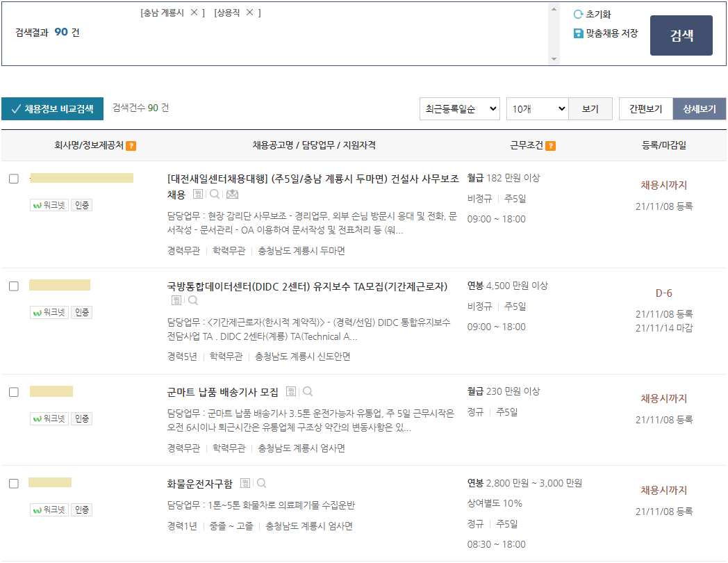Change results per page via the 10개 dropdown
Image resolution: width=728 pixels, height=563 pixels.
point(538,109)
